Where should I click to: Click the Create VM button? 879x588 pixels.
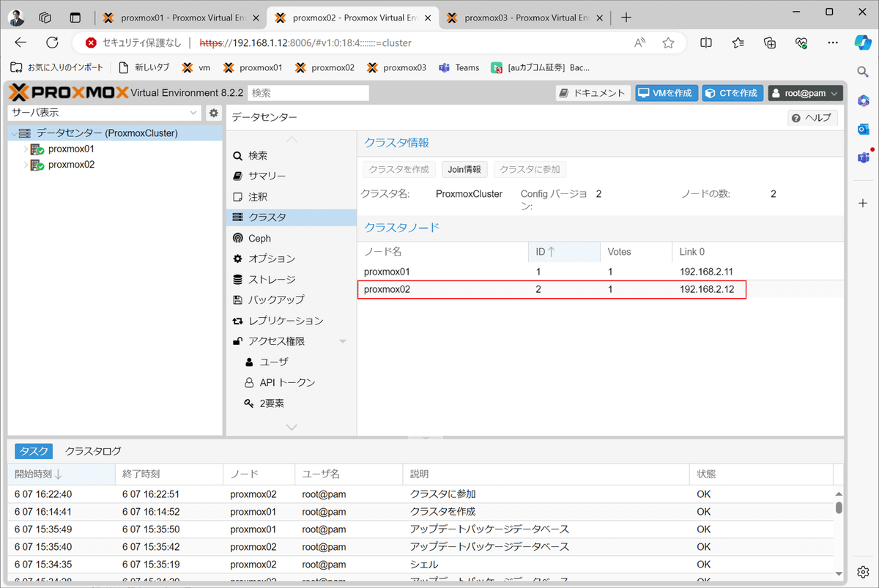pyautogui.click(x=666, y=93)
